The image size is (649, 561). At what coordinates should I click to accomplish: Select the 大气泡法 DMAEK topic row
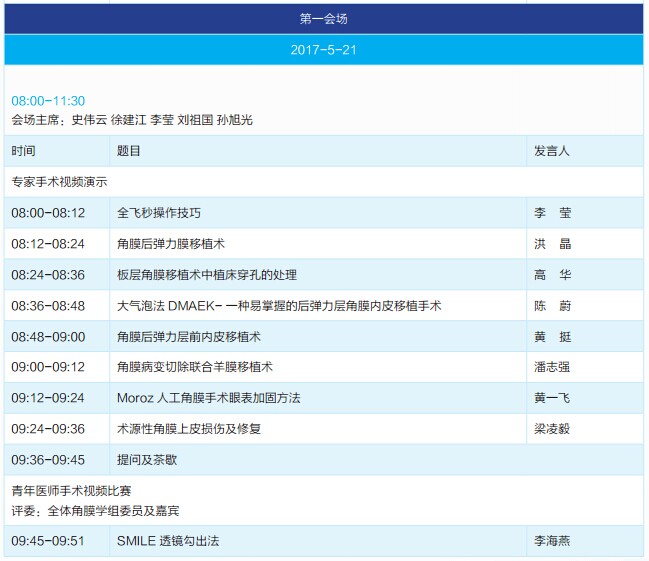(279, 306)
